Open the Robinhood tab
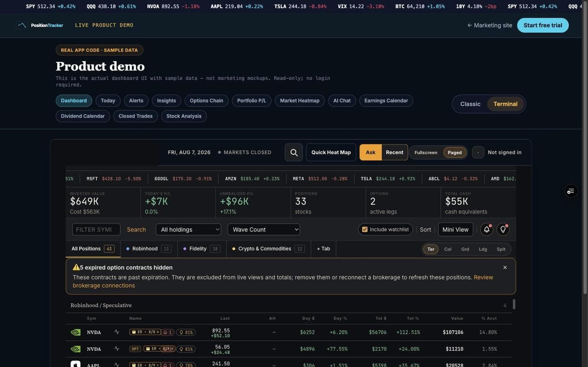The height and width of the screenshot is (367, 588). (149, 249)
